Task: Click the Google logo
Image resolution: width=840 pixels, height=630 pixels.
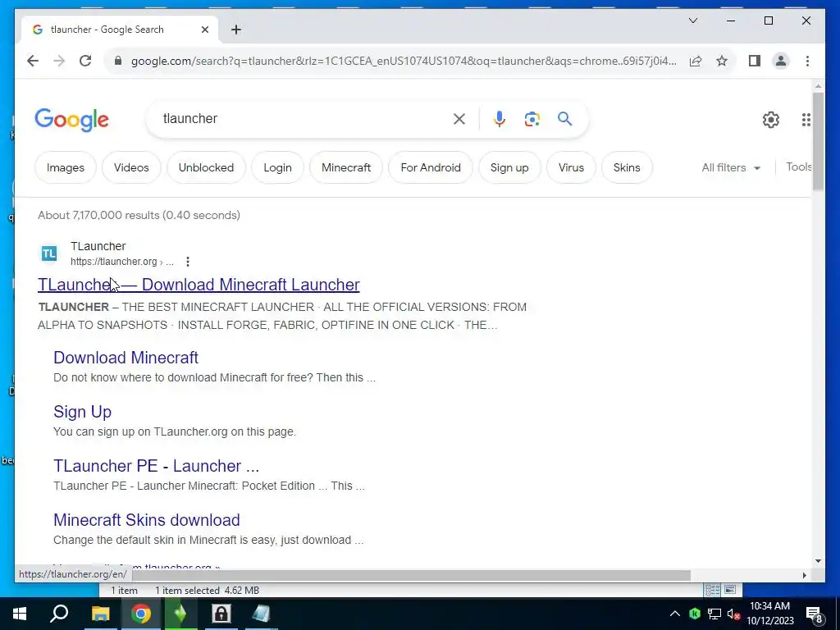Action: click(x=72, y=120)
